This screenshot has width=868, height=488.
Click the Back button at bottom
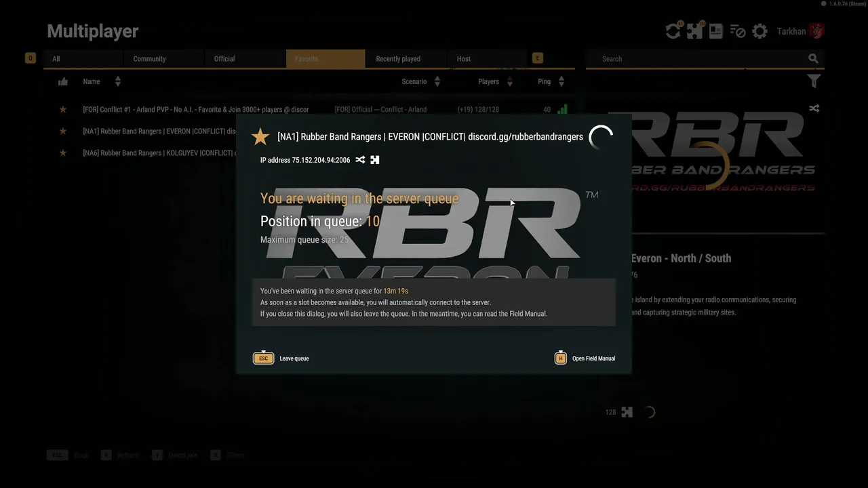tap(68, 455)
